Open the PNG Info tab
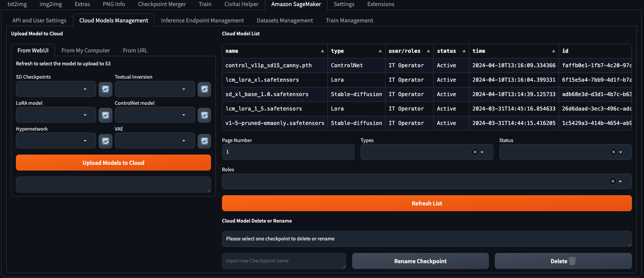The image size is (644, 278). tap(114, 4)
